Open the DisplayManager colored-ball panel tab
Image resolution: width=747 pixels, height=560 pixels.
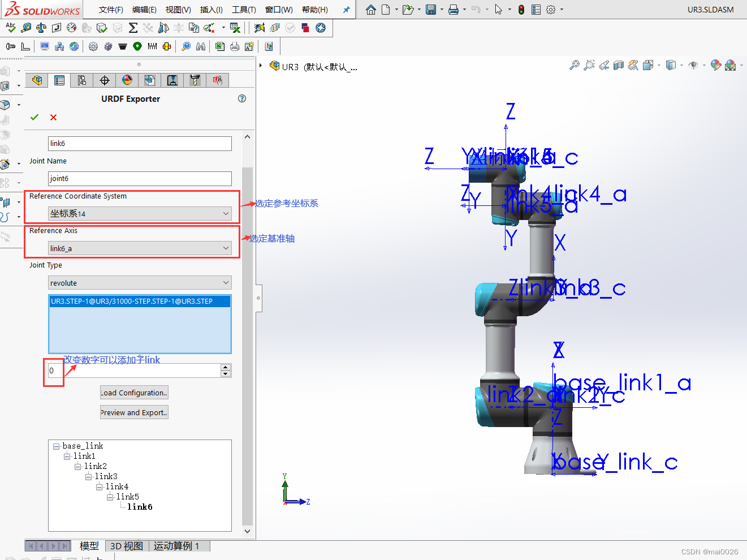click(x=127, y=80)
